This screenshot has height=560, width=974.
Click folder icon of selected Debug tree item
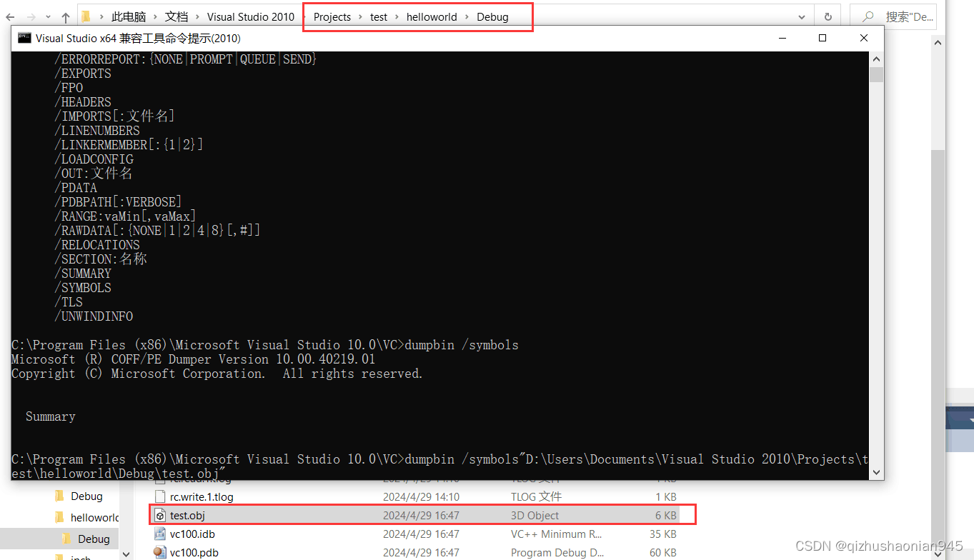tap(66, 539)
